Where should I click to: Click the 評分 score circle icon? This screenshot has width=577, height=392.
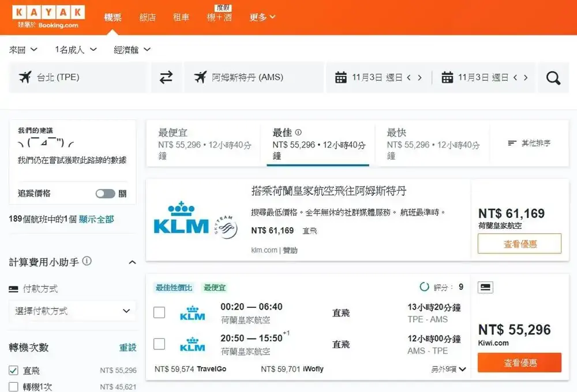(x=424, y=287)
